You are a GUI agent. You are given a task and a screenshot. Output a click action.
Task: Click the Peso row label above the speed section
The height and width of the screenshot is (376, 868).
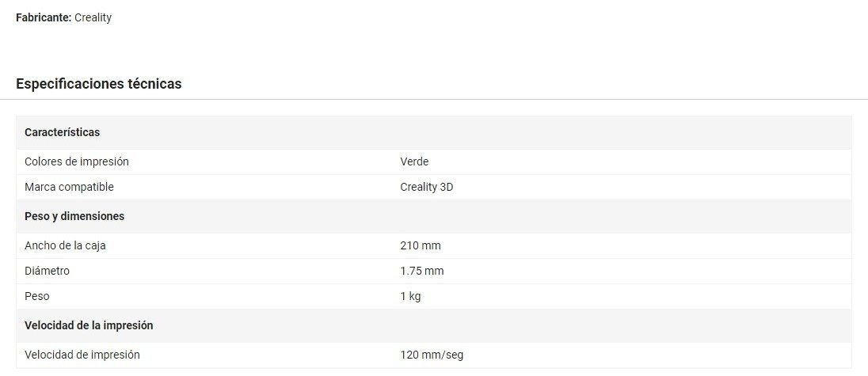(x=36, y=296)
